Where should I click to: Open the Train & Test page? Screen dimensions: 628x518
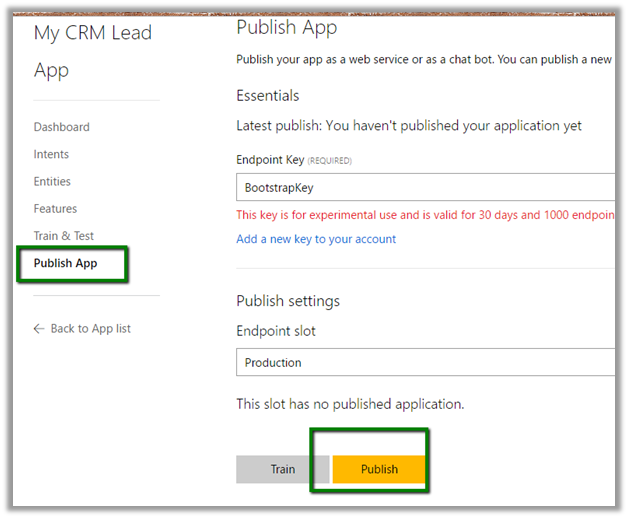63,236
